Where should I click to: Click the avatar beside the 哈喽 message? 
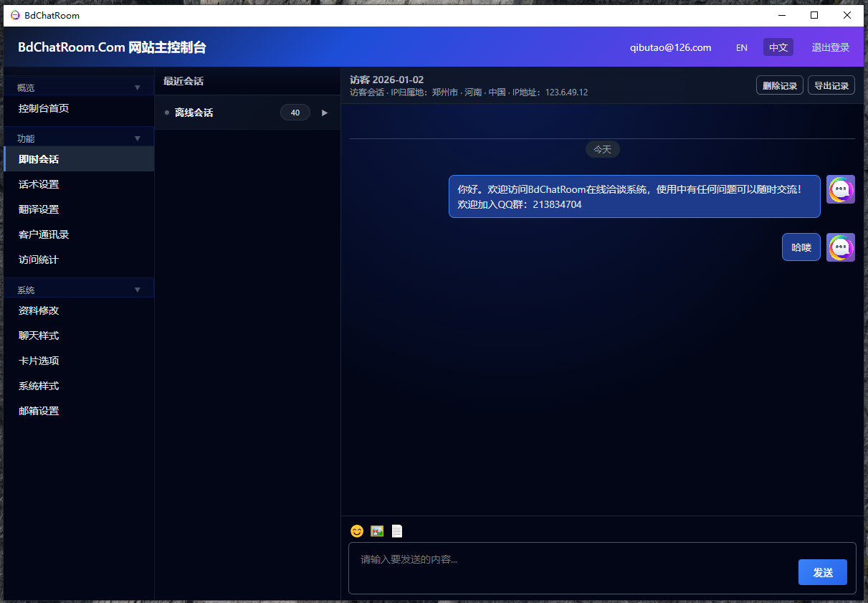point(840,247)
